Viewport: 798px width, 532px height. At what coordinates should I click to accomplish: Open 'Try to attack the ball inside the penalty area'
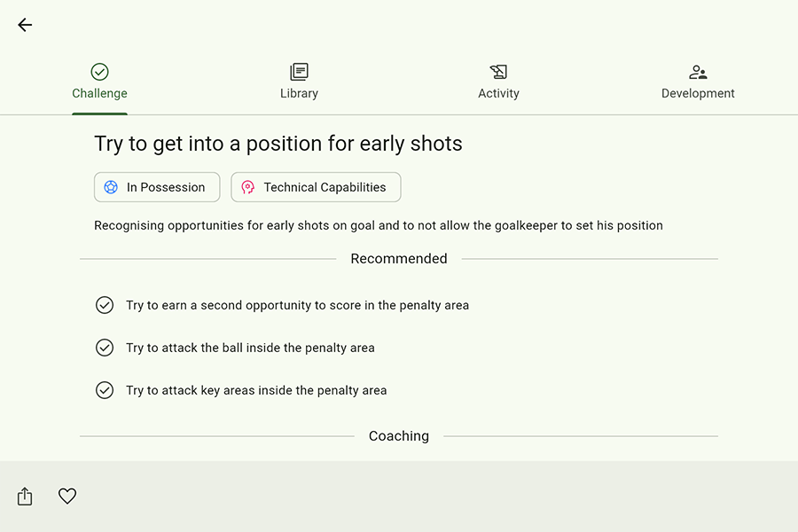[250, 348]
